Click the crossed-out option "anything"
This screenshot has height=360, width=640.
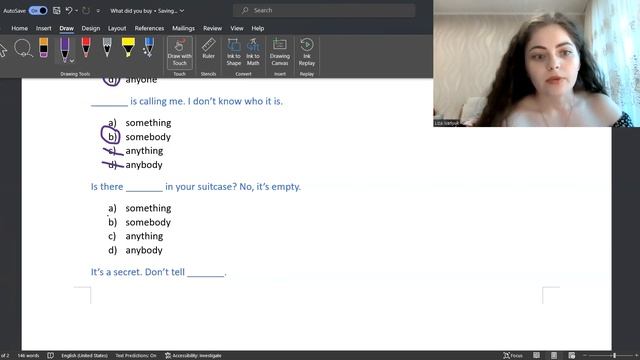(x=144, y=151)
